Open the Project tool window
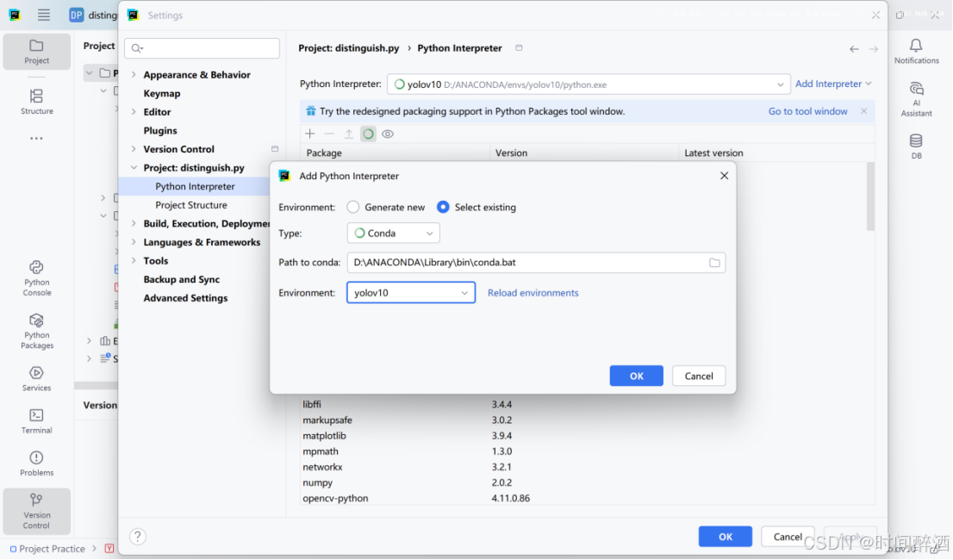953x560 pixels. pyautogui.click(x=36, y=52)
